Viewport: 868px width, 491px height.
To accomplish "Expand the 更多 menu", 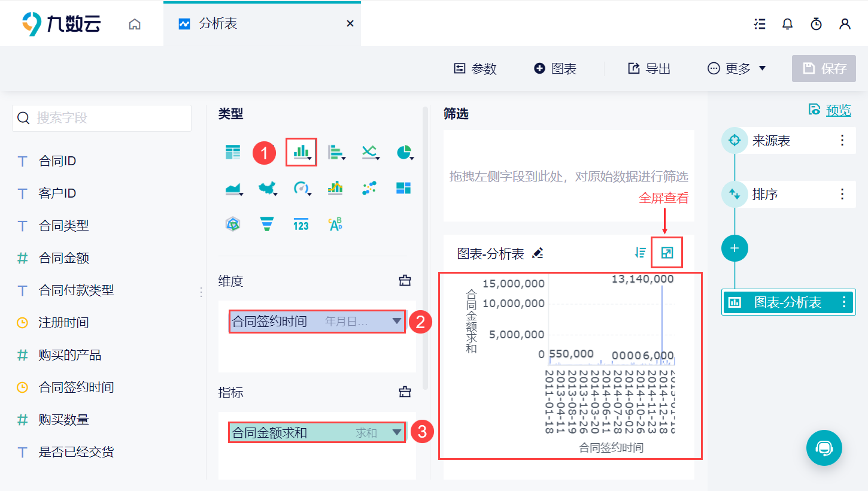I will (736, 68).
